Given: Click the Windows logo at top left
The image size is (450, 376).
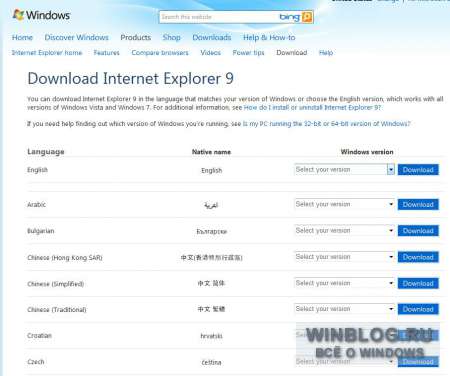Looking at the screenshot, I should click(x=41, y=15).
